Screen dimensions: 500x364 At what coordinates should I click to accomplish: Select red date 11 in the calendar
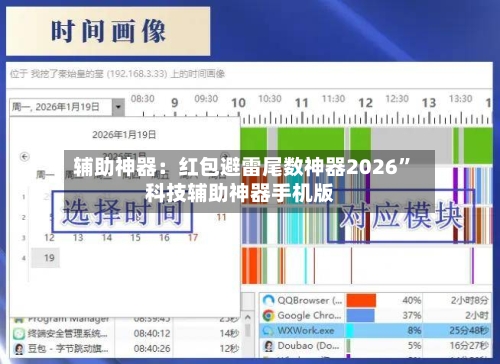(x=221, y=218)
